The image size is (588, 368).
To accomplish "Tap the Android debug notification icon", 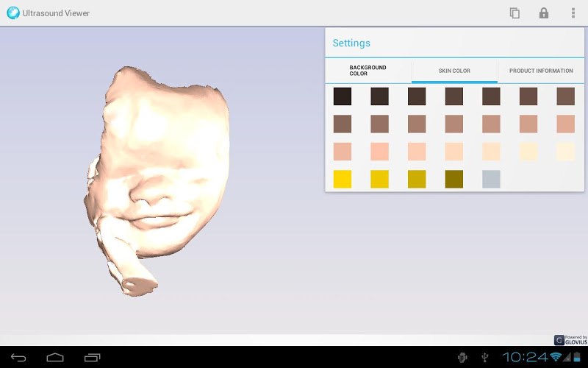I will pyautogui.click(x=462, y=357).
